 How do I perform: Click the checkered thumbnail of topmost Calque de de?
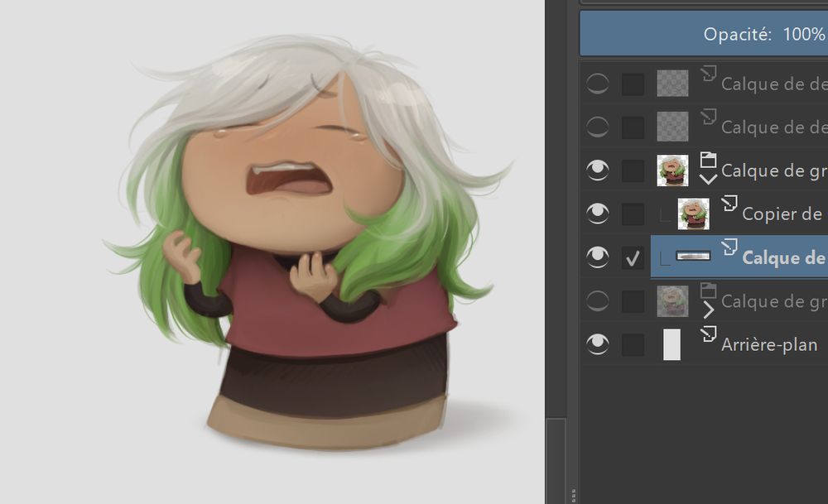point(672,84)
